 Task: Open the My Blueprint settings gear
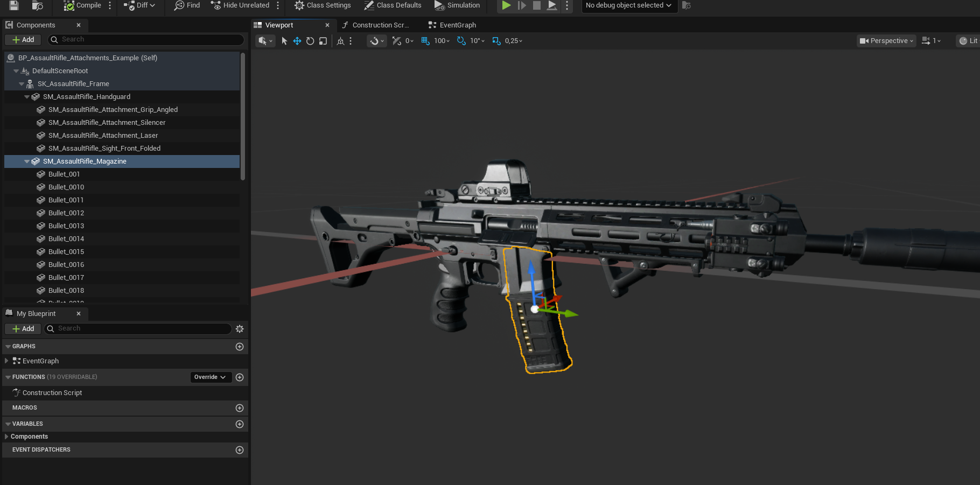click(240, 329)
